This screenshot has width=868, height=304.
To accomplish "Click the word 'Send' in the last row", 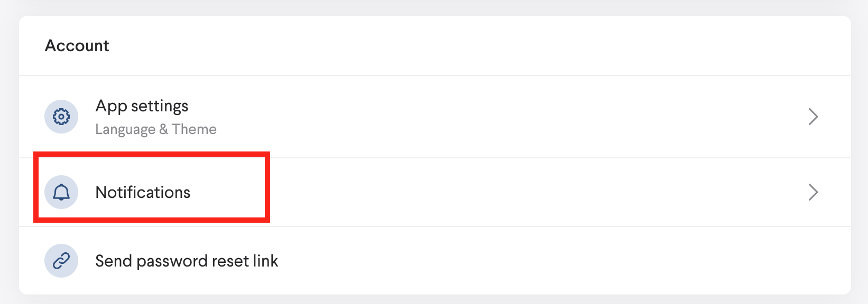I will pos(113,261).
